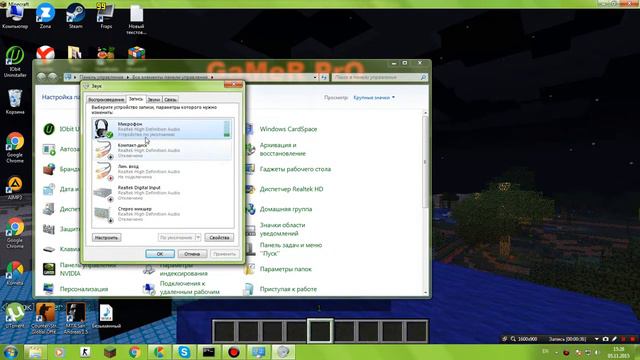The width and height of the screenshot is (640, 360).
Task: Open the Корзина recycle bin icon
Action: 15,102
